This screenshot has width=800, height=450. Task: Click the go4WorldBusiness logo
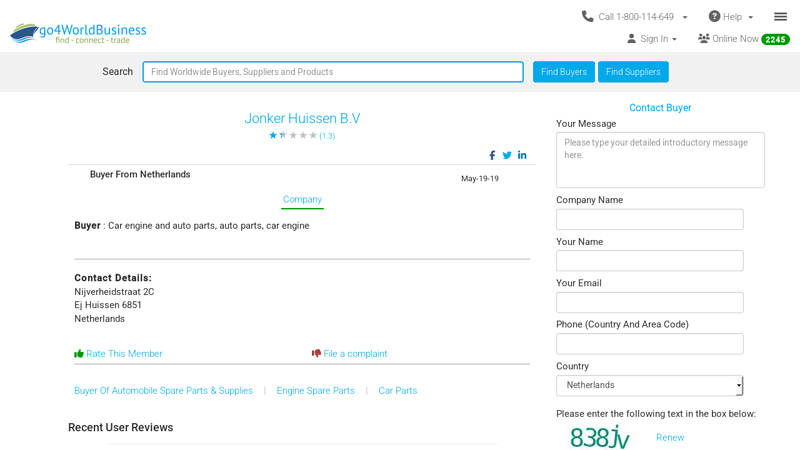click(78, 33)
